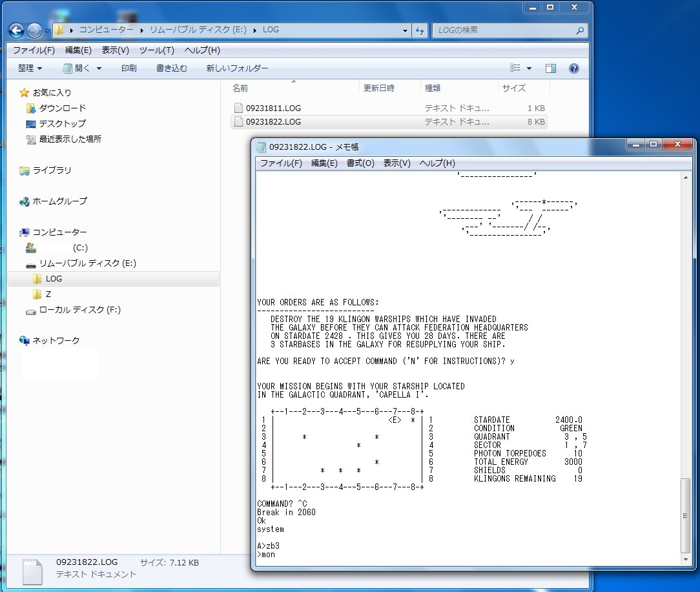Screen dimensions: 700x592
Task: Select the Z folder in the tree
Action: [x=48, y=294]
